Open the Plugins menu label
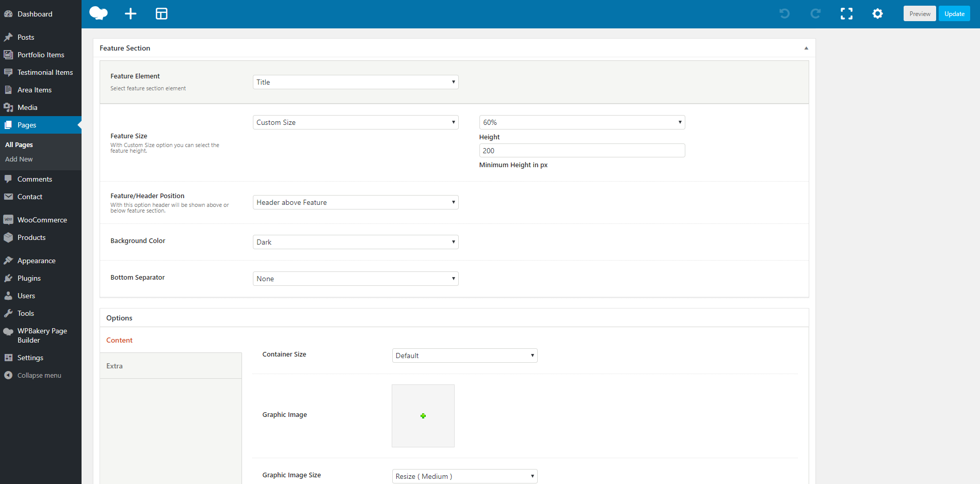The image size is (980, 484). (29, 278)
